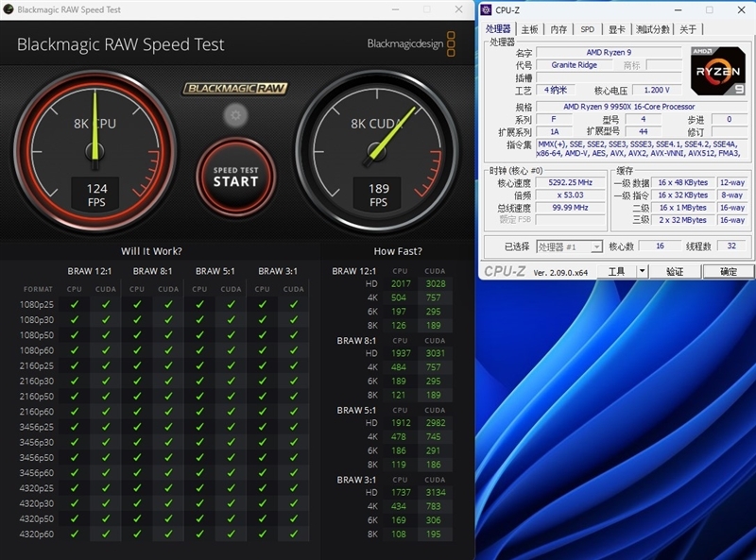The image size is (756, 560).
Task: Click 2160p60 BRAW 12:1 CPU checkmark
Action: click(x=75, y=412)
